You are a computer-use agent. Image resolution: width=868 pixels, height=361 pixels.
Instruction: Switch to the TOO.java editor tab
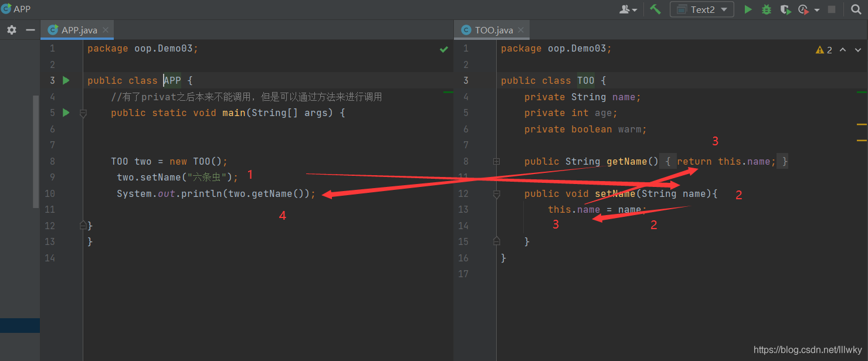point(493,30)
